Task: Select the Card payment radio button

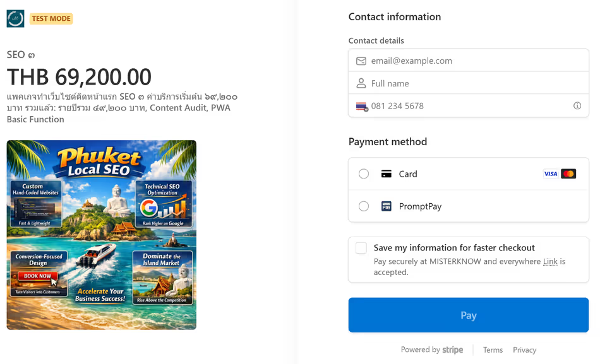Action: pos(364,174)
